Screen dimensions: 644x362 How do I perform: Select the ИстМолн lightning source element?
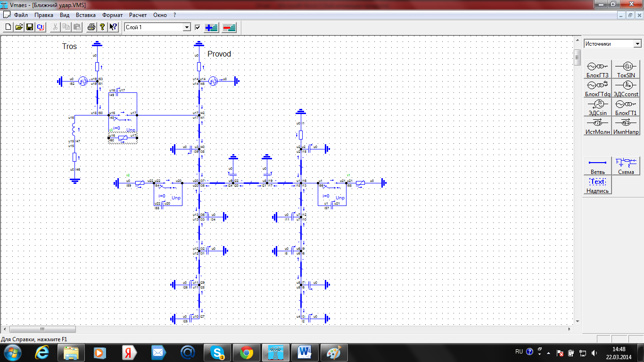click(x=597, y=126)
